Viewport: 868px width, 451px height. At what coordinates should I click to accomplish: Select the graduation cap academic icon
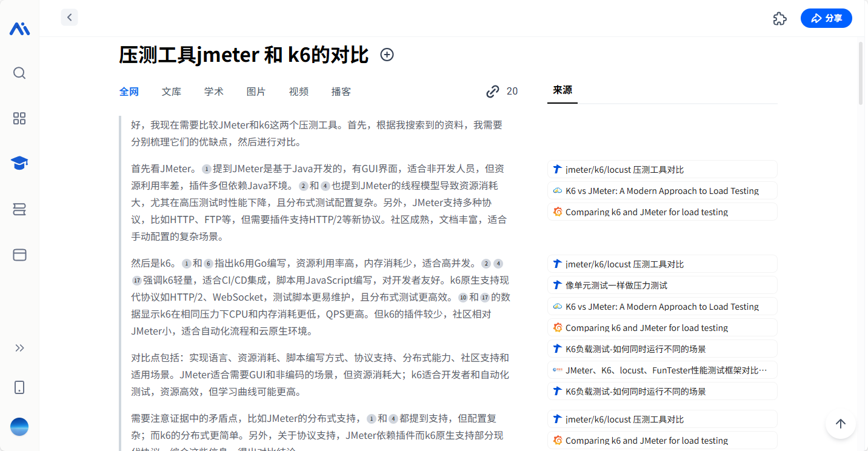tap(19, 163)
